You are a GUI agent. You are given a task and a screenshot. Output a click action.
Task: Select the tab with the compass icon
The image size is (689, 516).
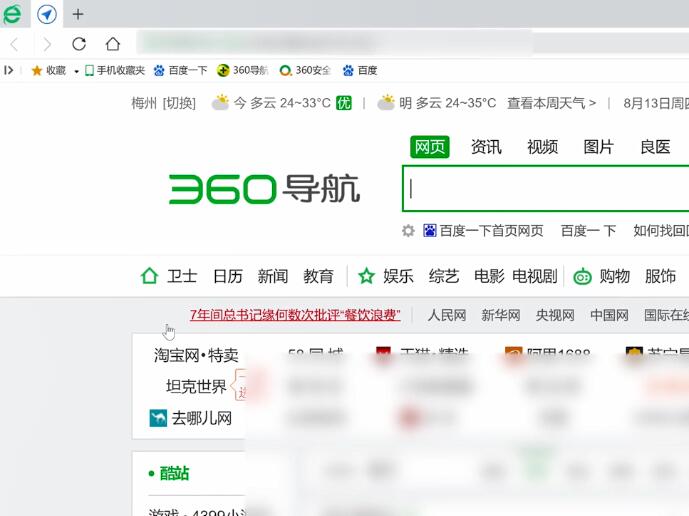pos(47,14)
